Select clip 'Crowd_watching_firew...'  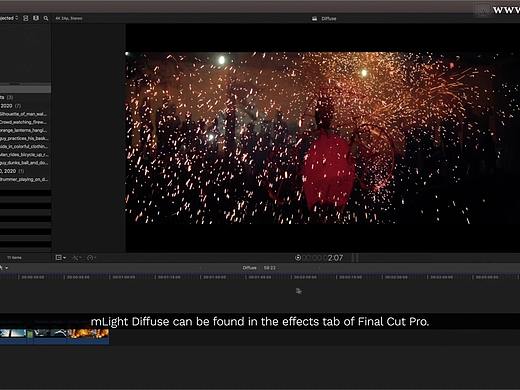23,122
